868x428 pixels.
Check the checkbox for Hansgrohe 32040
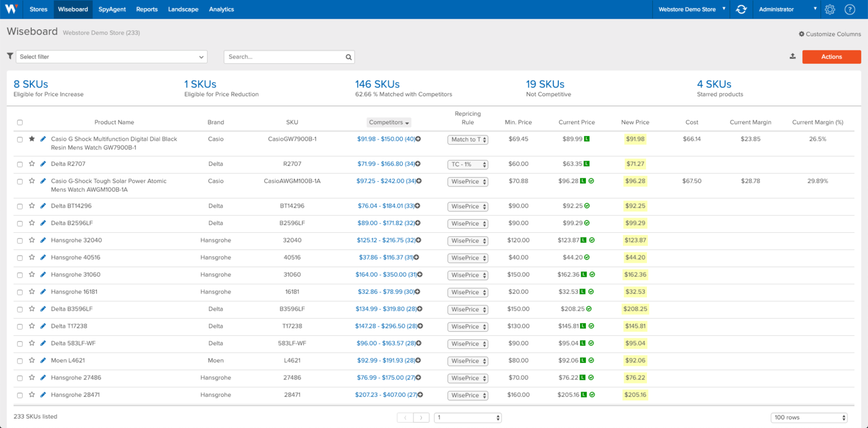20,240
